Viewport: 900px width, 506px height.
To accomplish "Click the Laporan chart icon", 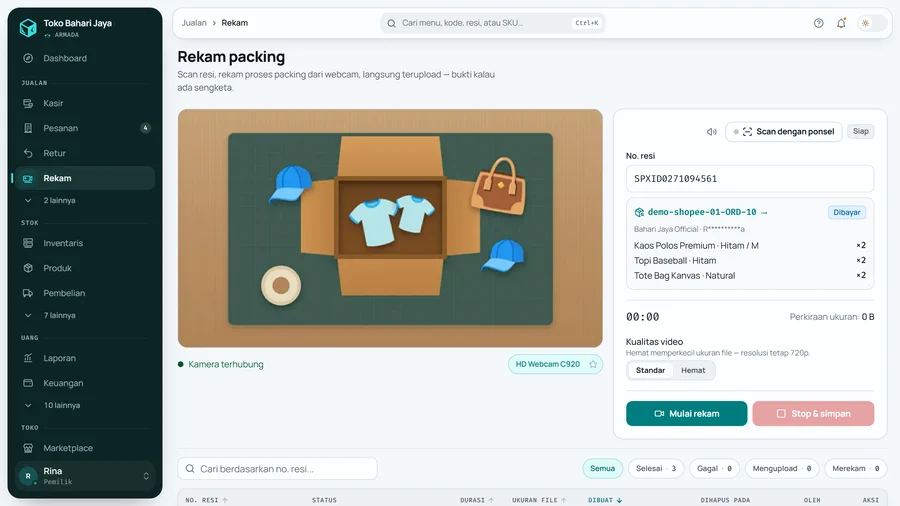I will [x=28, y=358].
